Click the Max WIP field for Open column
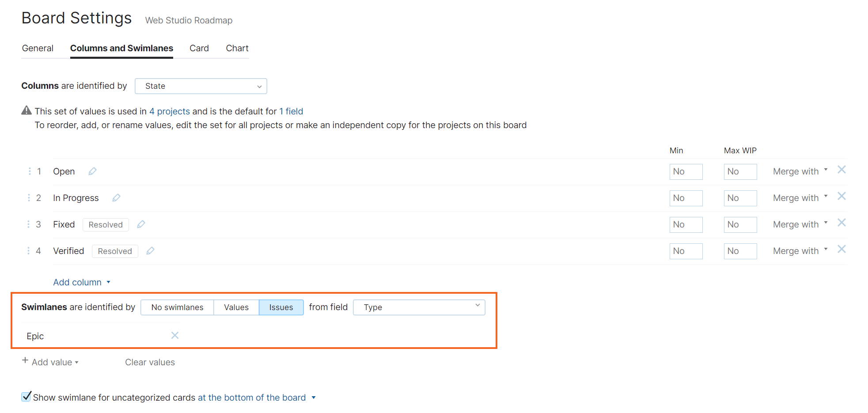 tap(740, 171)
